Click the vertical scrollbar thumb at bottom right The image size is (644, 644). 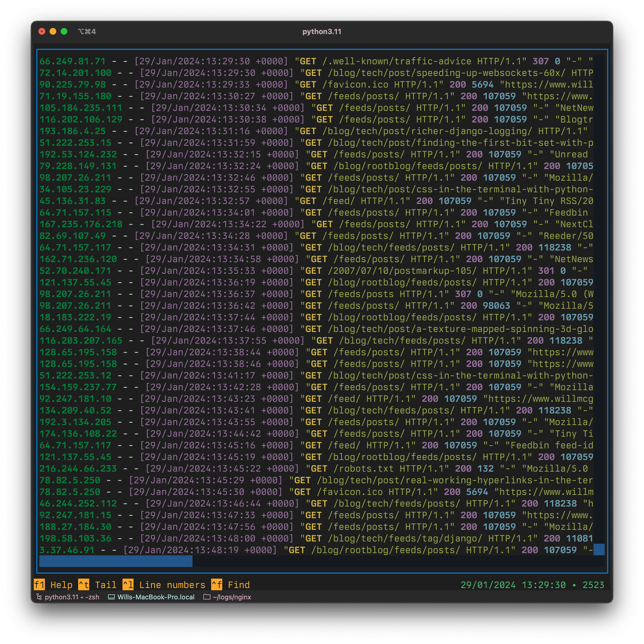tap(599, 550)
